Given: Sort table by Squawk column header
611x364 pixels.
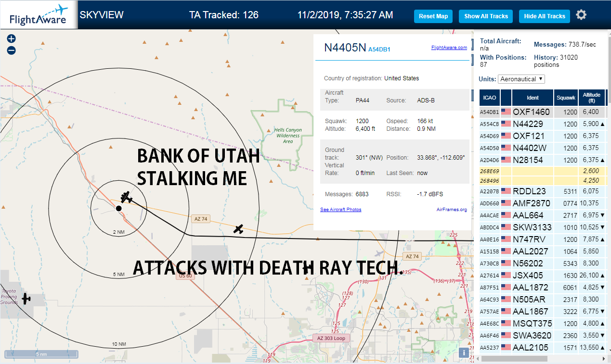Looking at the screenshot, I should tap(566, 98).
